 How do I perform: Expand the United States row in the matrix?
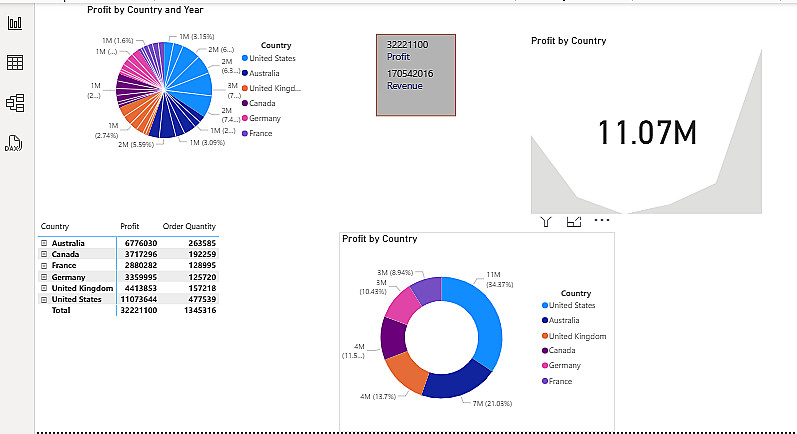tap(44, 299)
